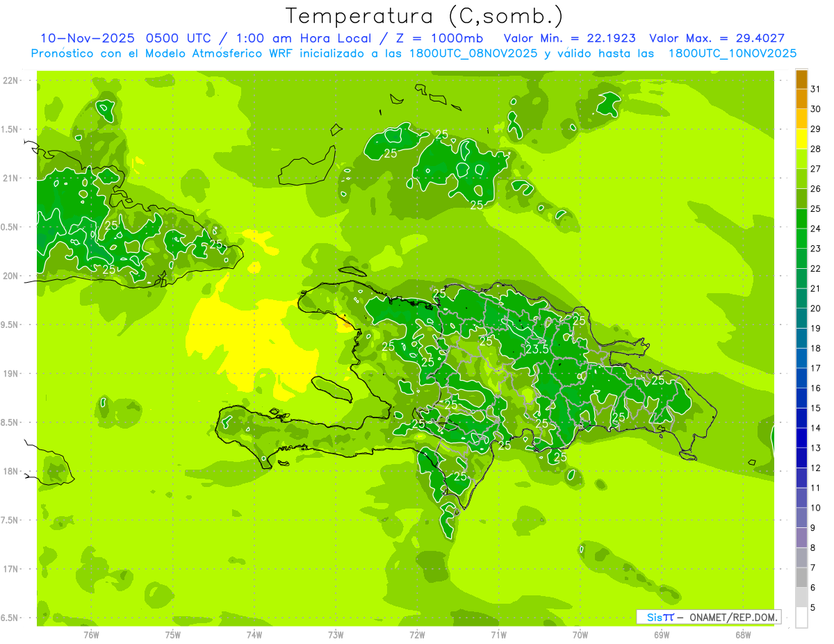This screenshot has height=644, width=834.
Task: Click the legend value '5'
Action: tap(813, 607)
